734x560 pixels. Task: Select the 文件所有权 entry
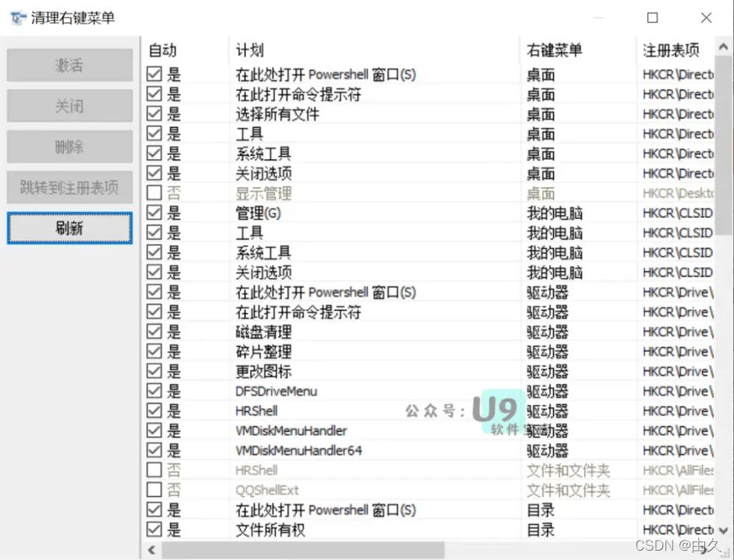click(270, 530)
